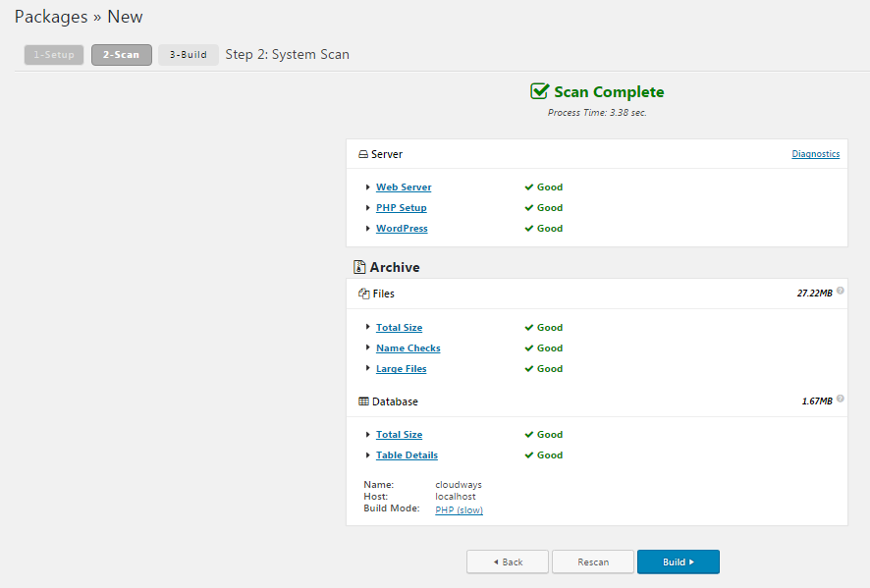Open the PHP (slow) build mode link

[459, 510]
